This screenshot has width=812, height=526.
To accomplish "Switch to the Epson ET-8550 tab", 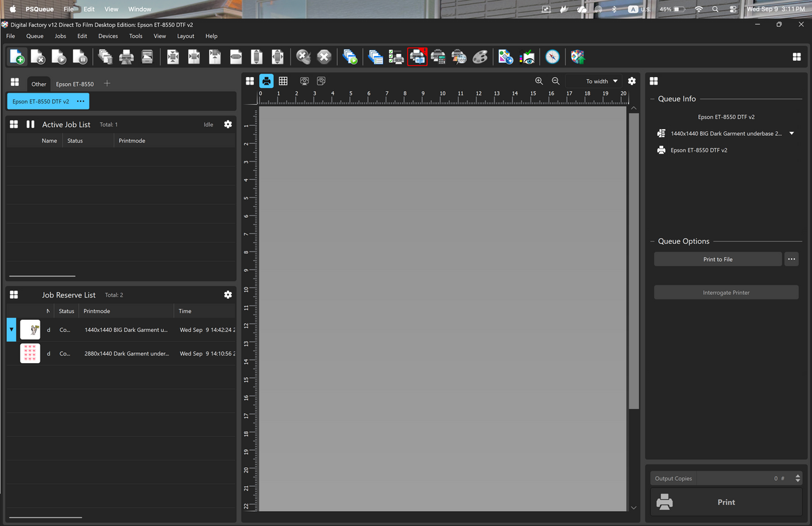I will [x=74, y=84].
